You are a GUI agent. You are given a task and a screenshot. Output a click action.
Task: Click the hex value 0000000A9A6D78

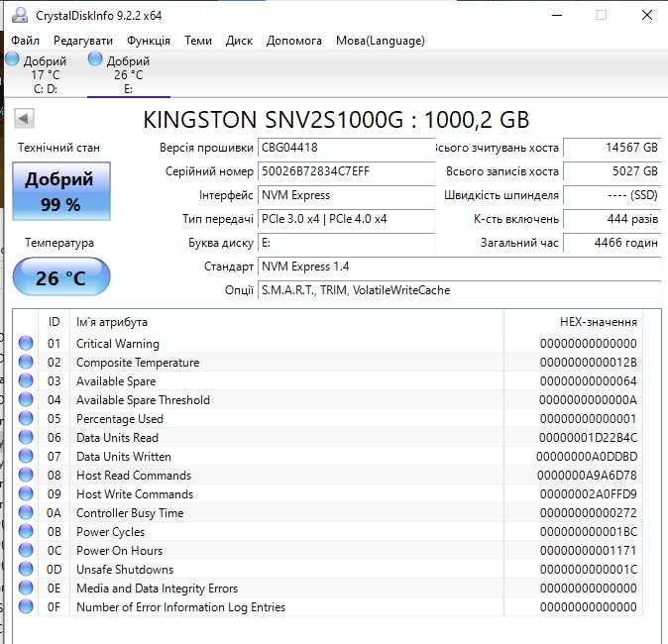[x=587, y=476]
